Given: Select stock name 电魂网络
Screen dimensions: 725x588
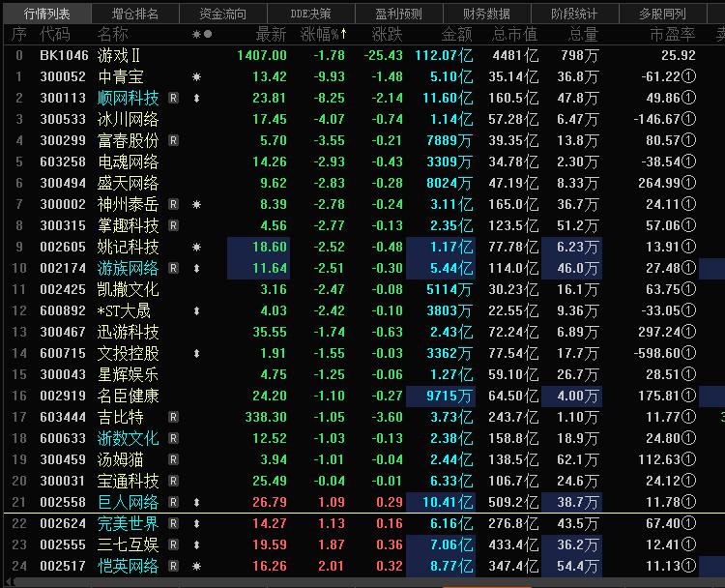Looking at the screenshot, I should tap(128, 162).
